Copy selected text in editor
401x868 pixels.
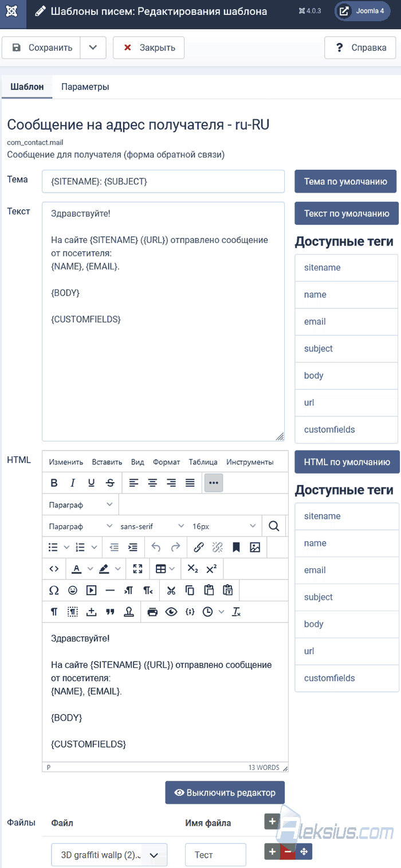pos(190,590)
